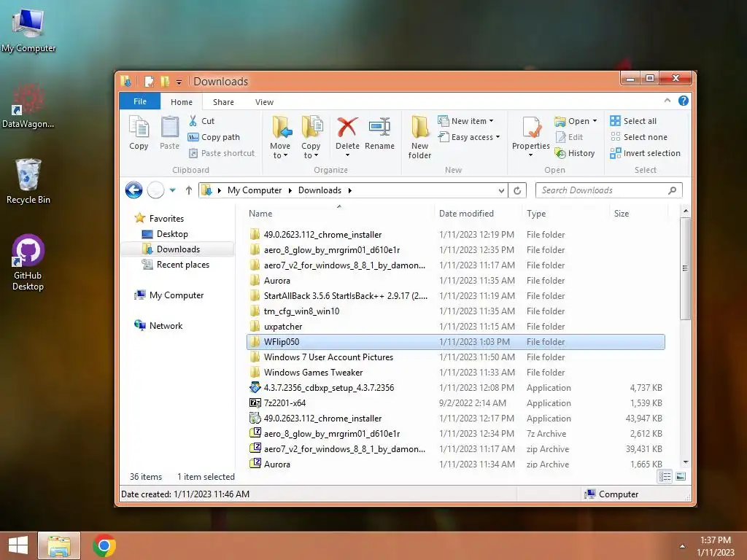Select My Computer in navigation pane
Screen dimensions: 747x560
(x=169, y=295)
